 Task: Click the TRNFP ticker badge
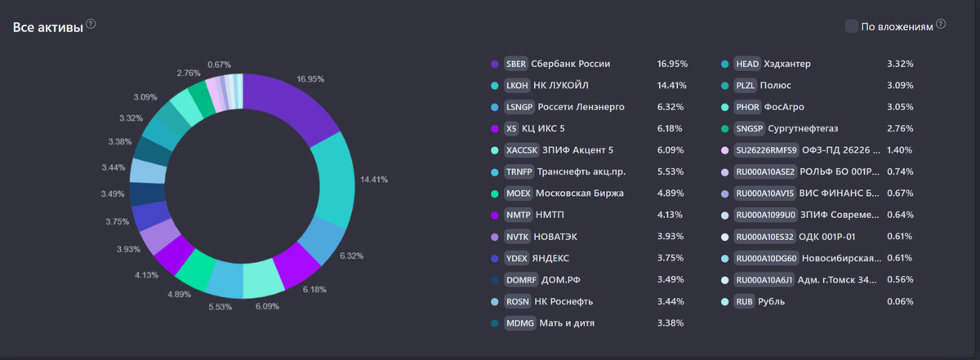[x=518, y=171]
